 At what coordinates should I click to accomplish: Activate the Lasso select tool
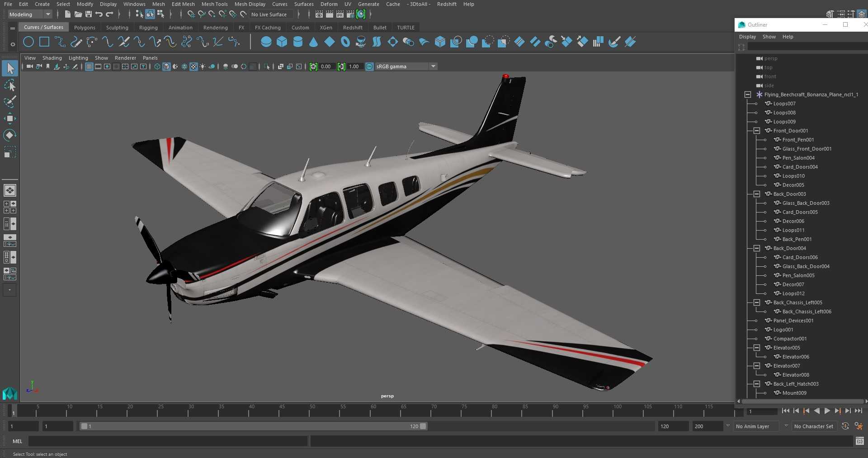10,85
